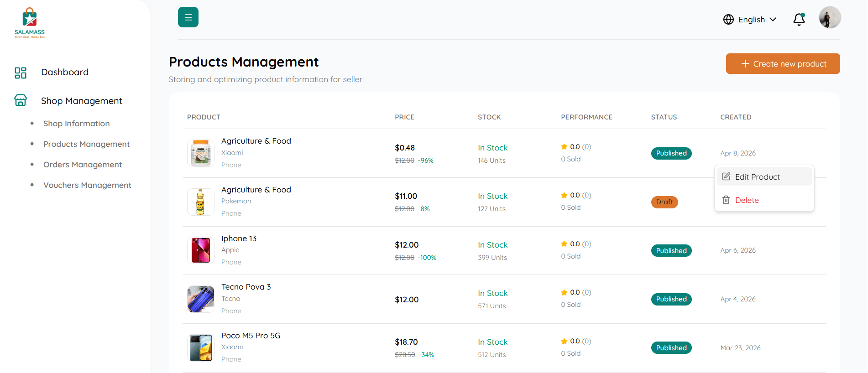
Task: Open the user profile avatar
Action: point(830,18)
